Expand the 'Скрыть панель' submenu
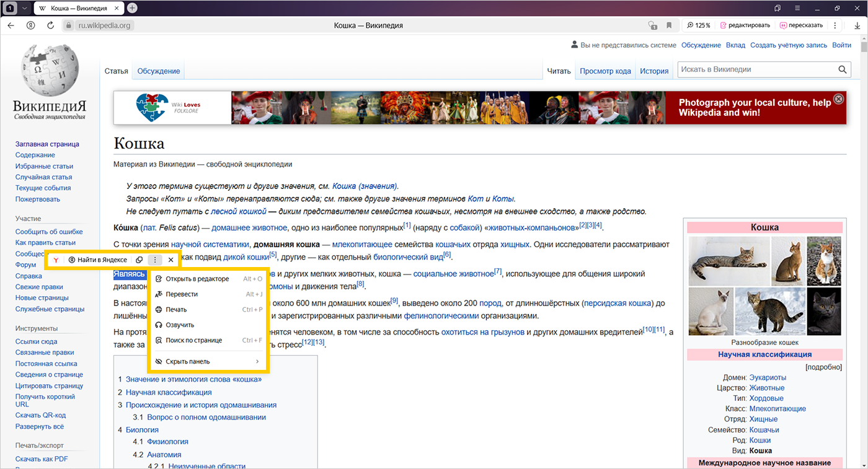The width and height of the screenshot is (868, 469). pyautogui.click(x=257, y=361)
